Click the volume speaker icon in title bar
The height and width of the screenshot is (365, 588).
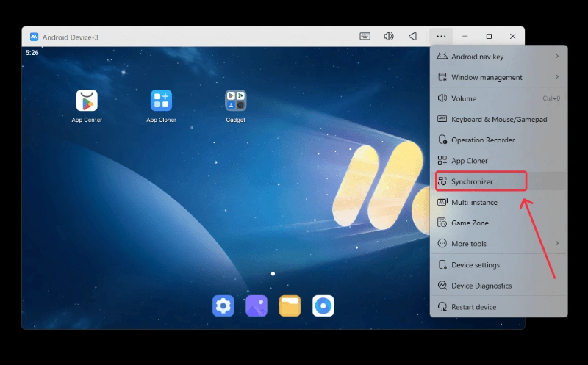coord(389,36)
